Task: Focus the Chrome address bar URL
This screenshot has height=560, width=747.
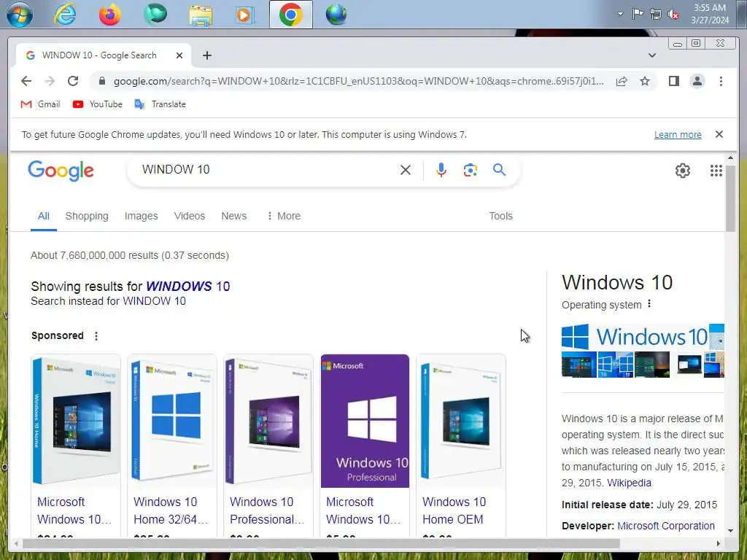Action: [x=358, y=81]
